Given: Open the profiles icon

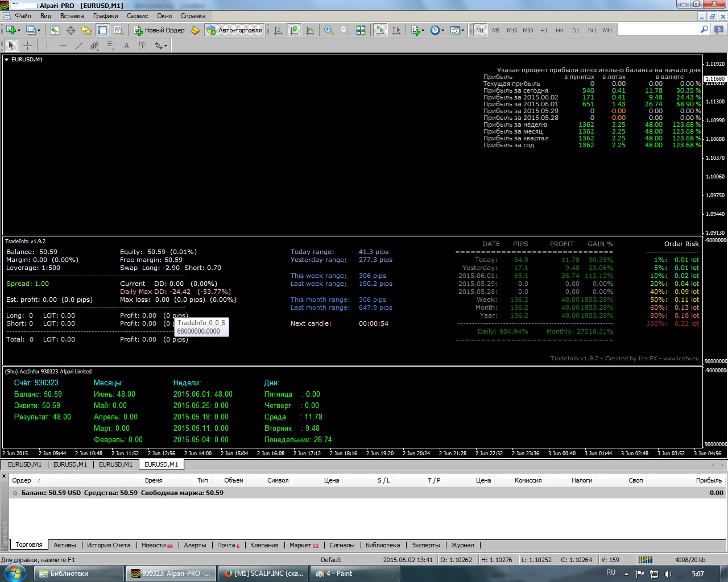Looking at the screenshot, I should coord(32,30).
